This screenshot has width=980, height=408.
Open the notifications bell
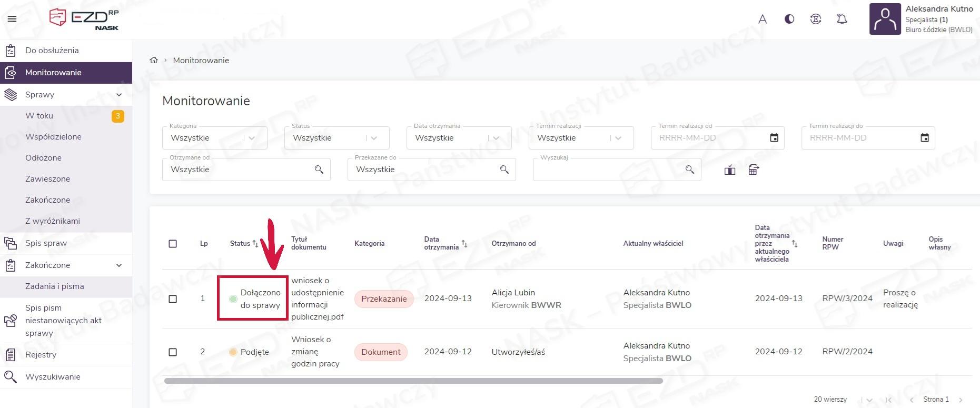[842, 19]
